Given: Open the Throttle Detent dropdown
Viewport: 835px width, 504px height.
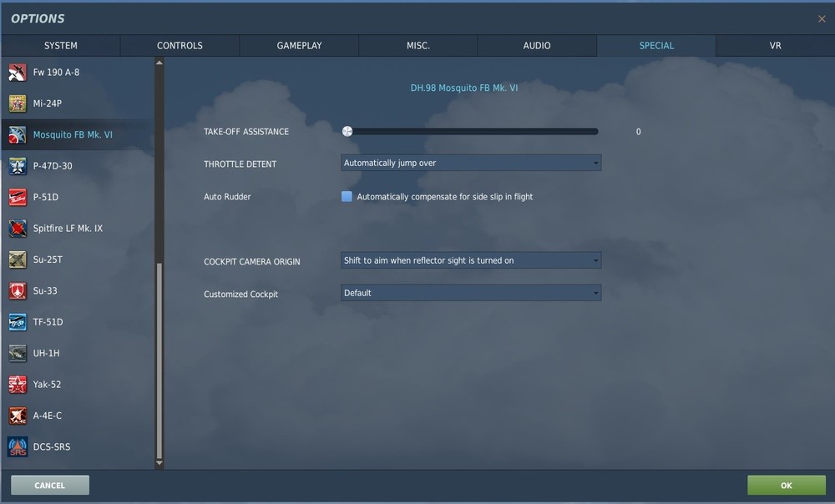Looking at the screenshot, I should click(x=471, y=163).
